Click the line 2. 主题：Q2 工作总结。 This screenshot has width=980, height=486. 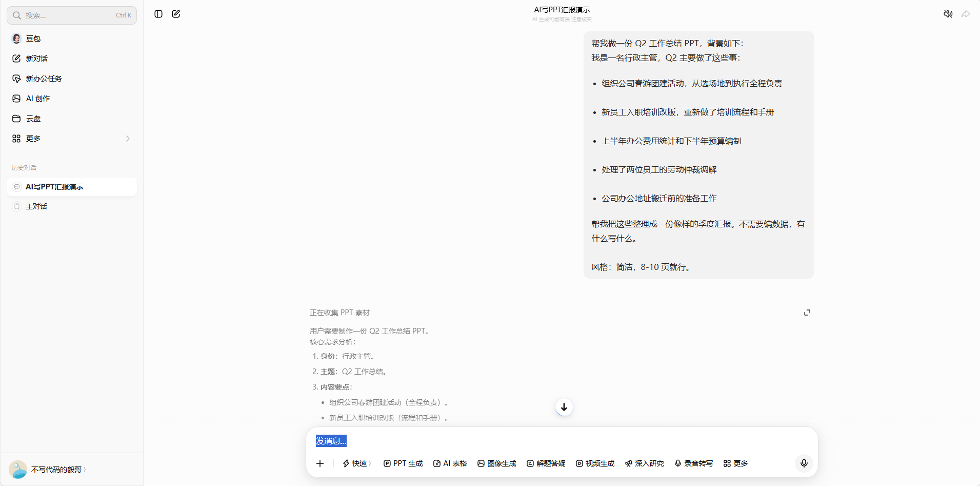pos(349,372)
